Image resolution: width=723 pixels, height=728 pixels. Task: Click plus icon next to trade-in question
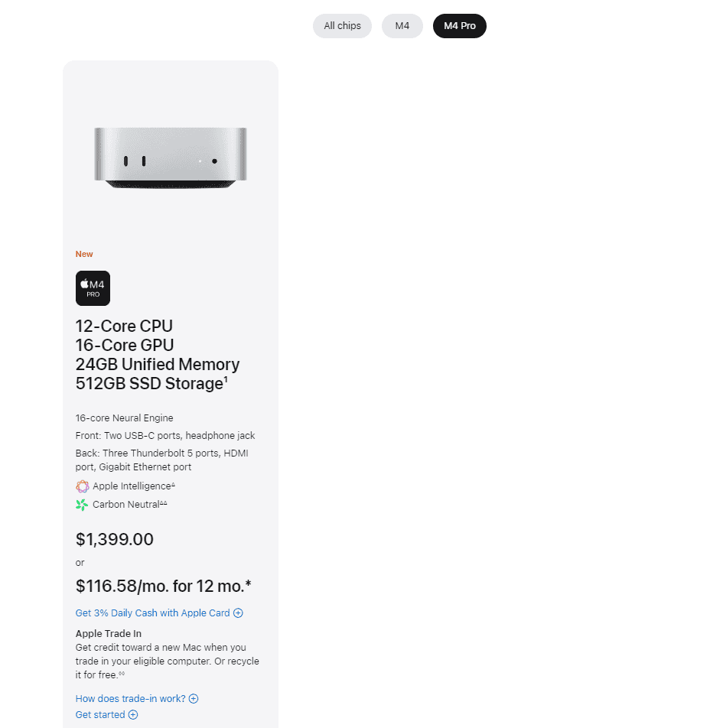pyautogui.click(x=194, y=699)
